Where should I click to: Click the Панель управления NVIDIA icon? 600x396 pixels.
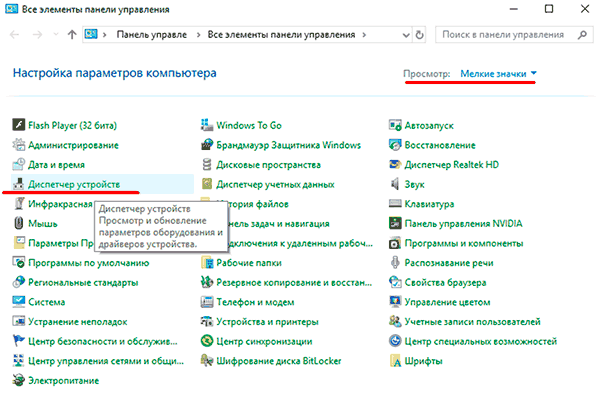395,223
